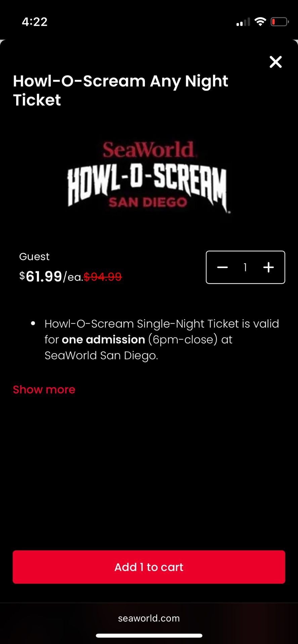Screen dimensions: 298x644
Task: Open the Wi-Fi status icon
Action: click(261, 21)
